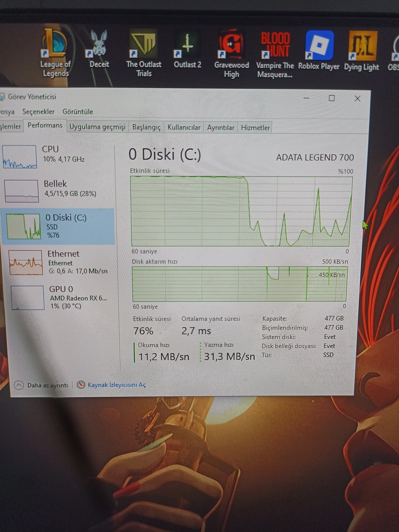Open the Görüntüle menu
This screenshot has width=399, height=532.
tap(78, 112)
